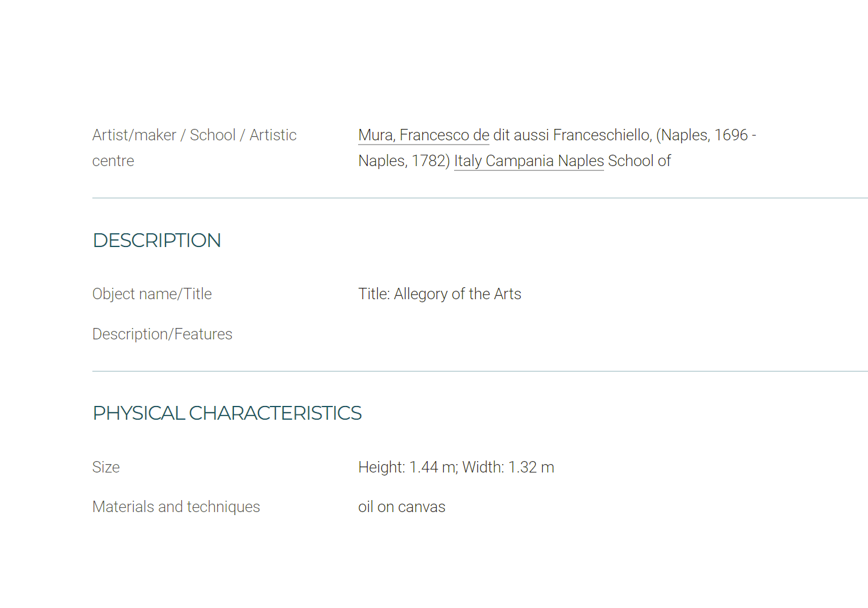This screenshot has width=868, height=608.
Task: Click the divider line above DESCRIPTION
Action: click(480, 198)
